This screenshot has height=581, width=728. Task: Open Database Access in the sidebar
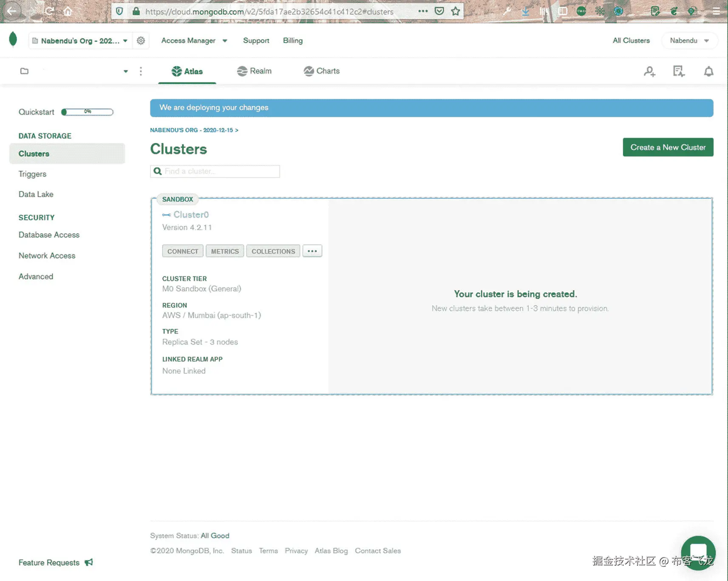[x=49, y=235]
